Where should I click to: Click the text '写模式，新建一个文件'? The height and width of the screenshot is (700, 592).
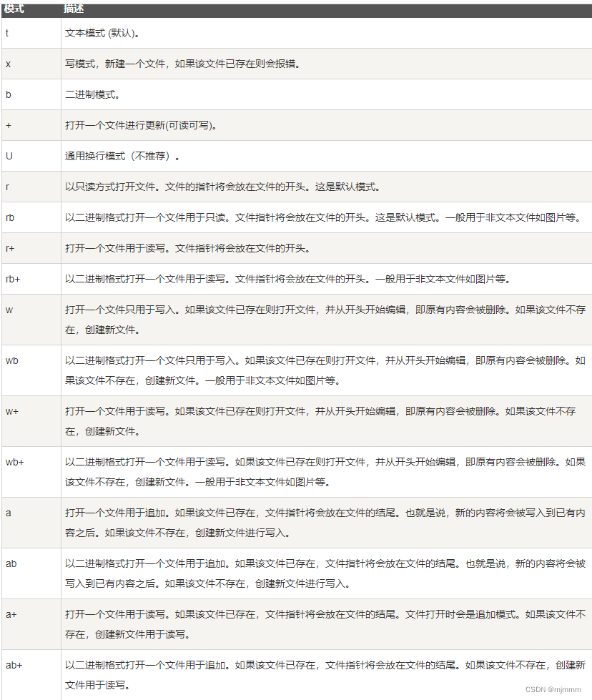pos(115,64)
